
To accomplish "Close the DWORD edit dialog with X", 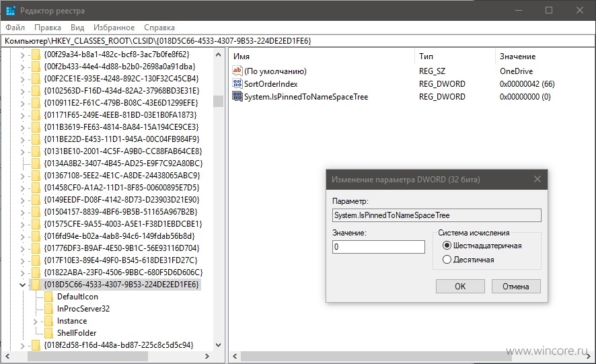I will (x=537, y=179).
